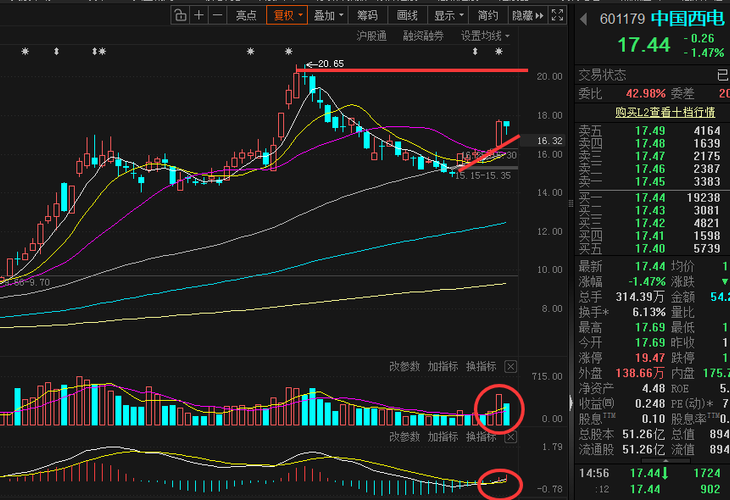
Task: Click the 卖五 price 17.49
Action: (x=650, y=131)
